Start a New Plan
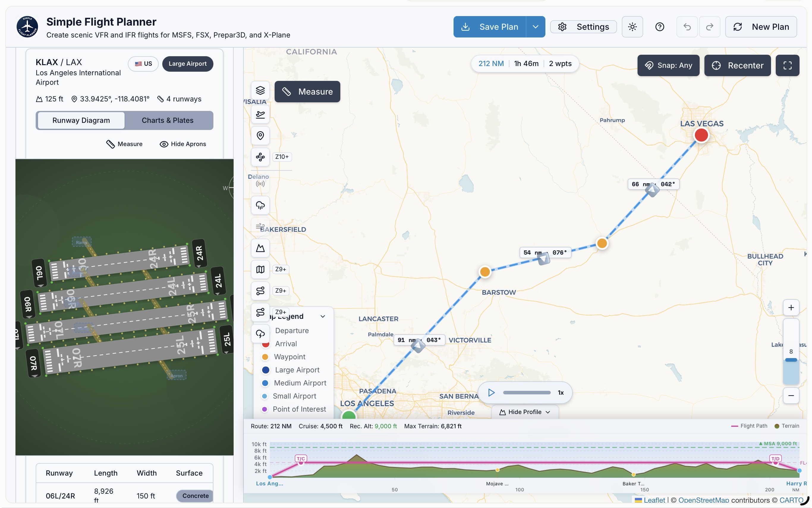This screenshot has width=812, height=508. [x=761, y=27]
